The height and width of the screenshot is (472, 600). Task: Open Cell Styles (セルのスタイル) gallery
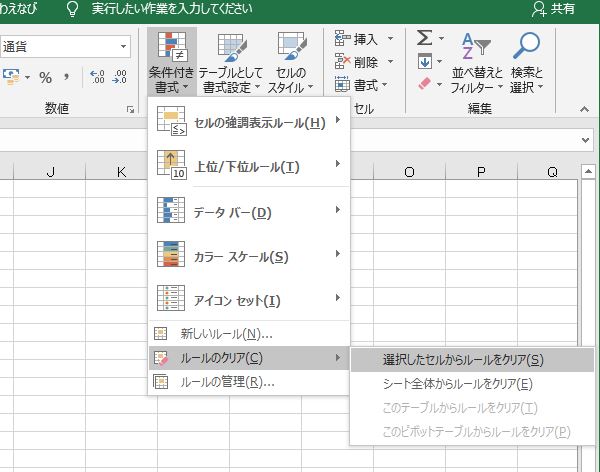click(x=290, y=62)
